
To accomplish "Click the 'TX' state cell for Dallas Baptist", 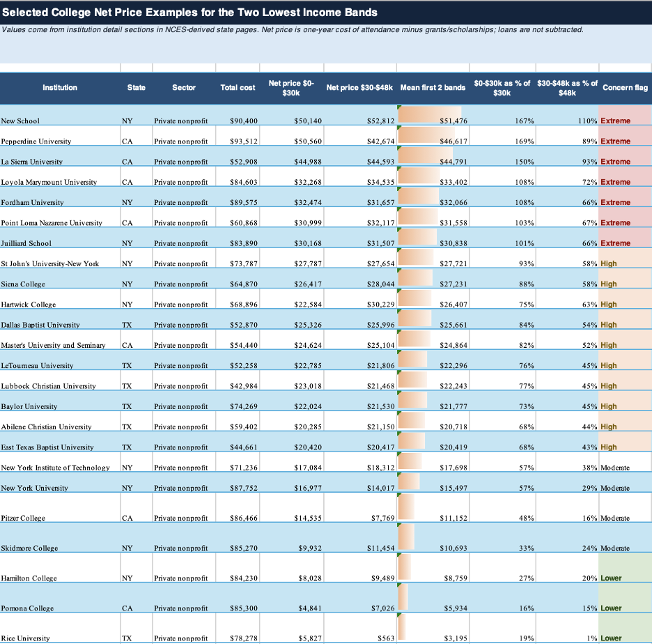I will coord(137,319).
